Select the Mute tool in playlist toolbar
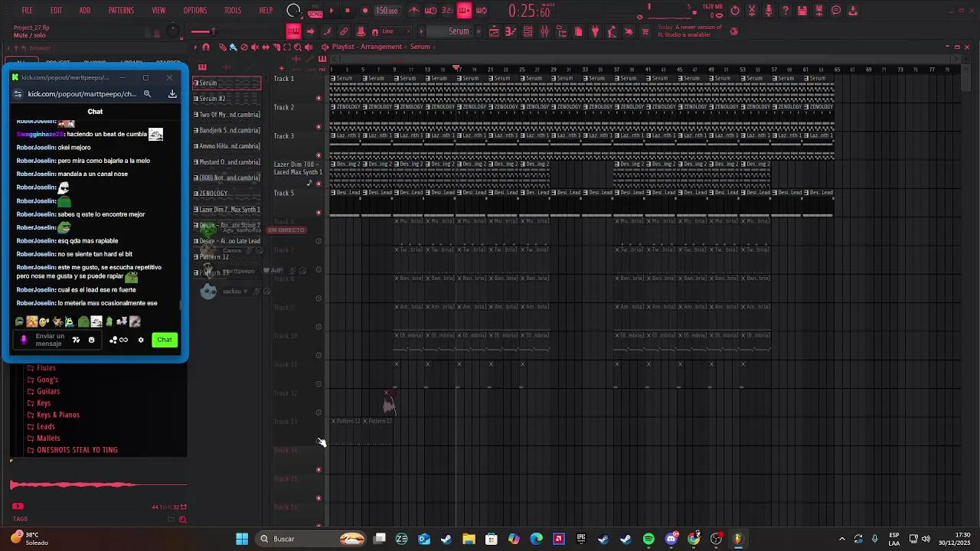 point(255,47)
